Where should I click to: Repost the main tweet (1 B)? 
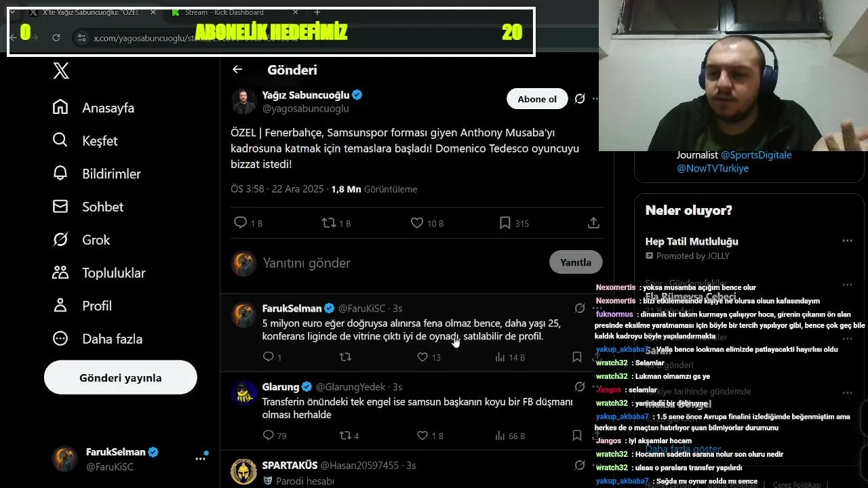click(x=336, y=223)
